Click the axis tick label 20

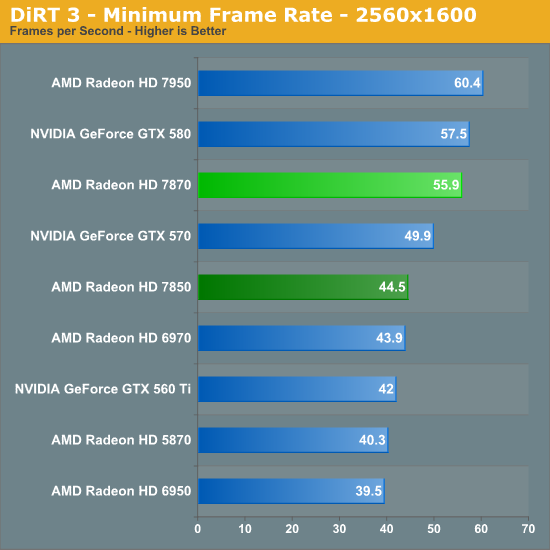click(292, 529)
